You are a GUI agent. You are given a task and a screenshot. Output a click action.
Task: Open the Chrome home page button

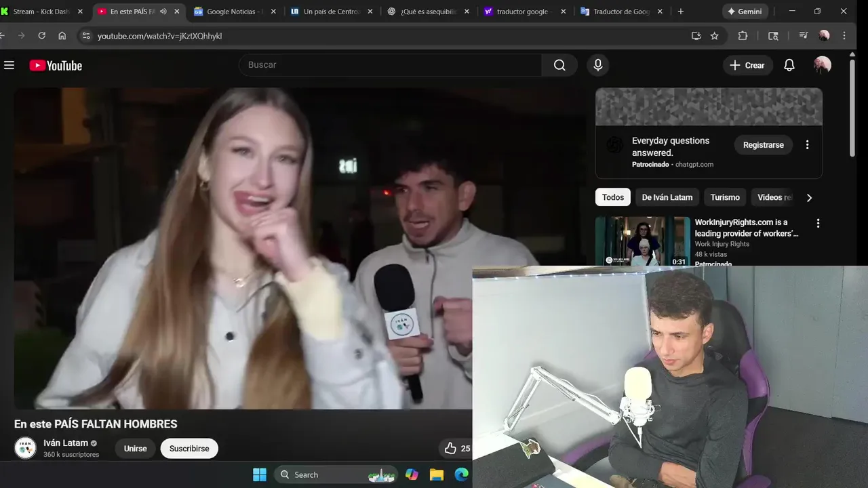(x=62, y=36)
